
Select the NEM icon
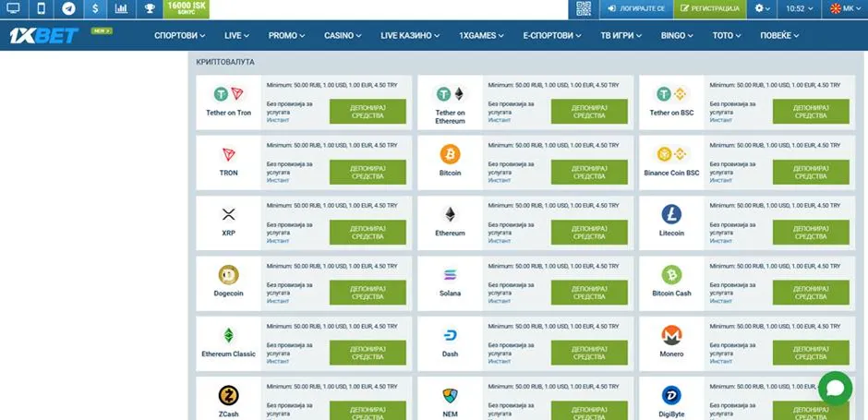[450, 395]
